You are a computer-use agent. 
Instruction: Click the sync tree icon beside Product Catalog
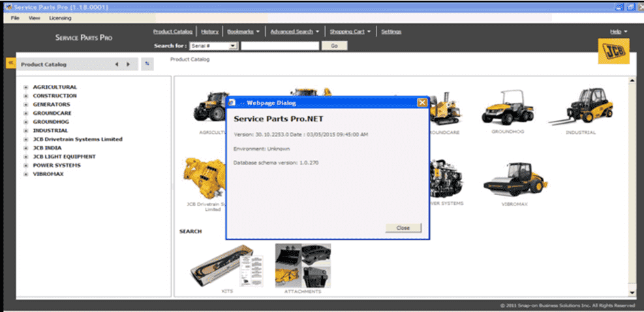tap(147, 64)
